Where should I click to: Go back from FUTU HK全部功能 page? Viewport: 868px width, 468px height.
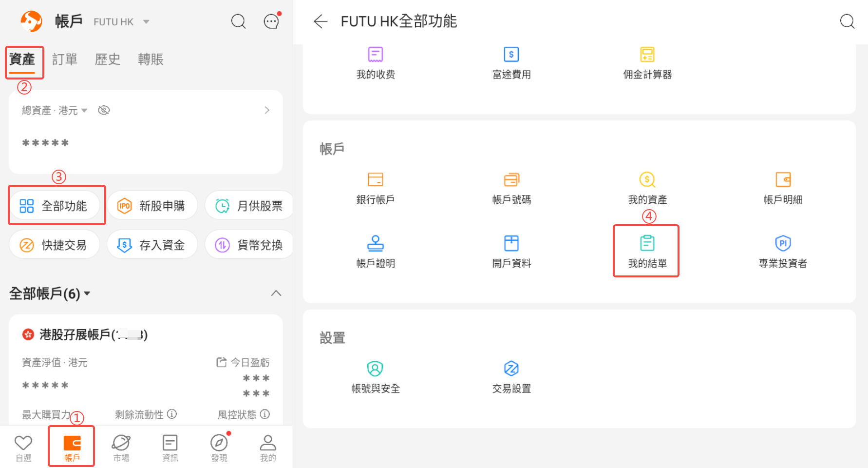pos(321,21)
